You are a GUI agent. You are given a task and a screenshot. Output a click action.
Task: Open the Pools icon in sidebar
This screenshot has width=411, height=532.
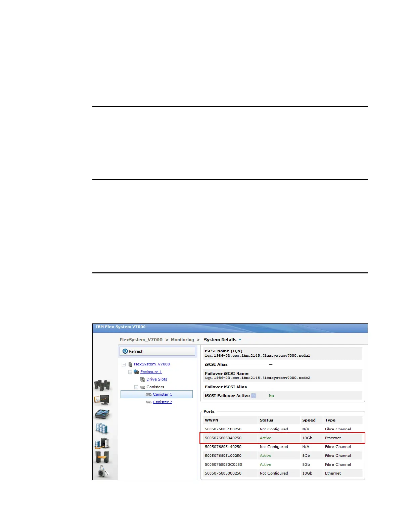point(102,414)
